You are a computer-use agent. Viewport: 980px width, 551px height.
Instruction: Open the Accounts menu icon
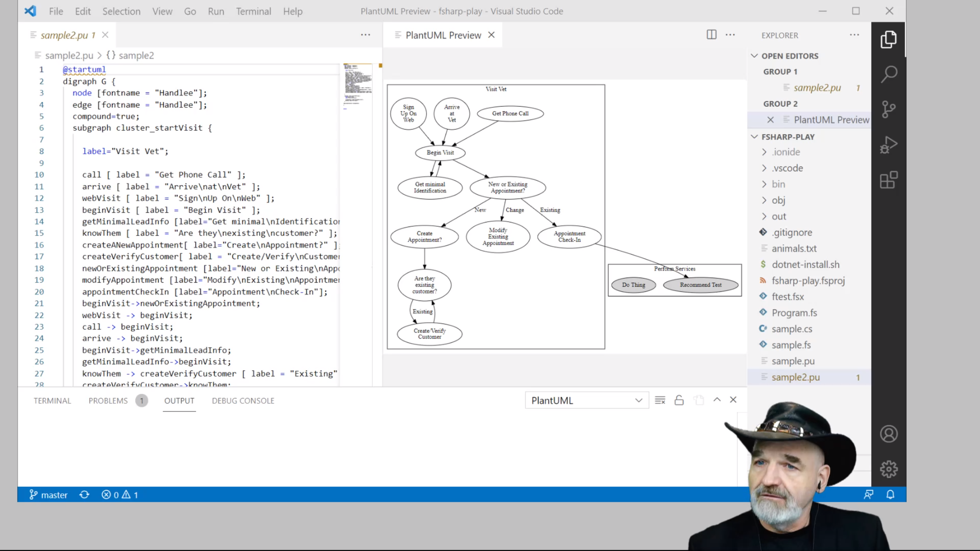pyautogui.click(x=888, y=434)
